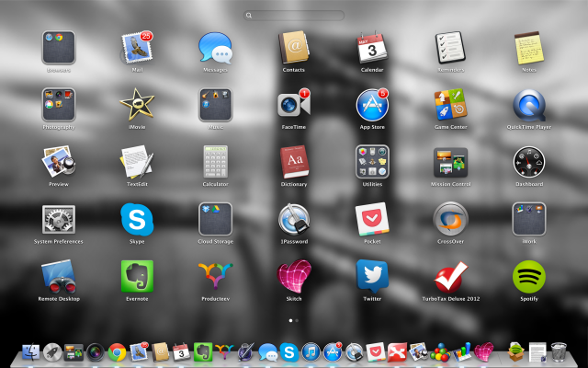This screenshot has width=588, height=368.
Task: Open App Store from the Dock
Action: point(333,351)
